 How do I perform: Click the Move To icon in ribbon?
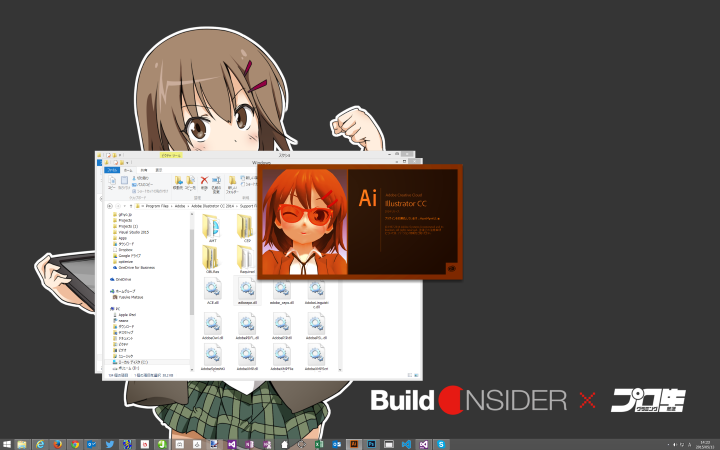coord(178,182)
